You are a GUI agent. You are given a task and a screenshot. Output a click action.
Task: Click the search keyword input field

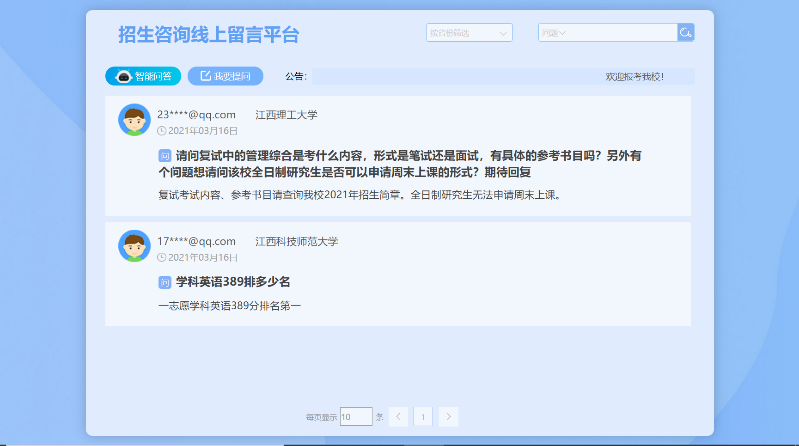click(x=621, y=33)
